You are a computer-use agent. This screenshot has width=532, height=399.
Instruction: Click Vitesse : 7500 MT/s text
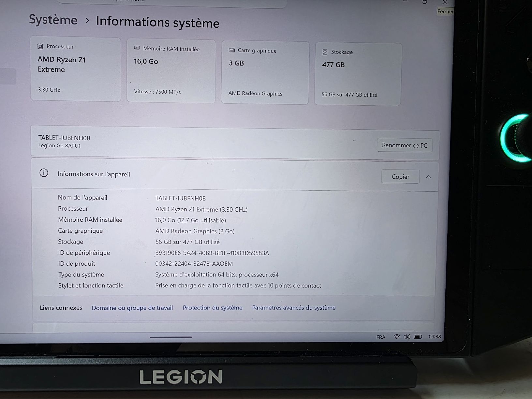click(157, 92)
